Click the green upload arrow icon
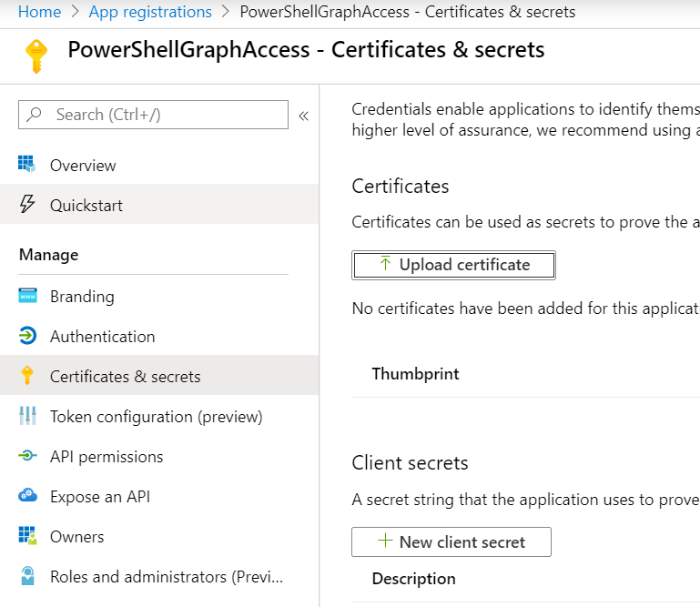 tap(385, 263)
